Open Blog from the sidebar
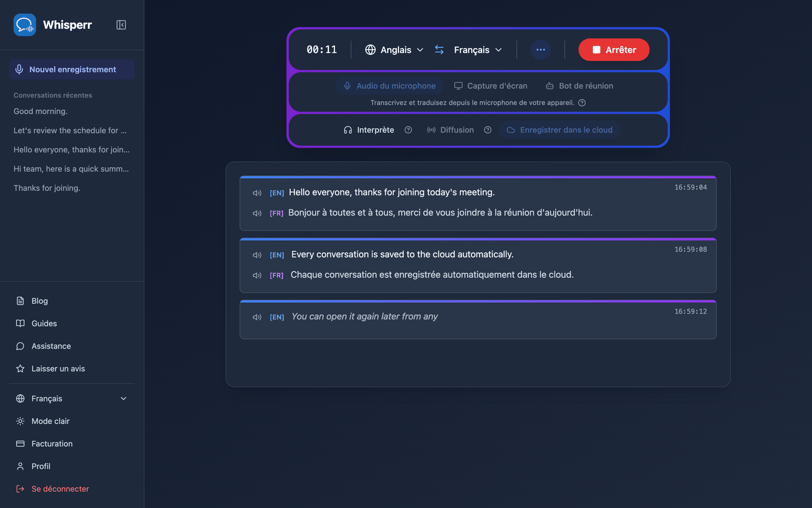Screen dimensions: 812x508 [x=72, y=301]
